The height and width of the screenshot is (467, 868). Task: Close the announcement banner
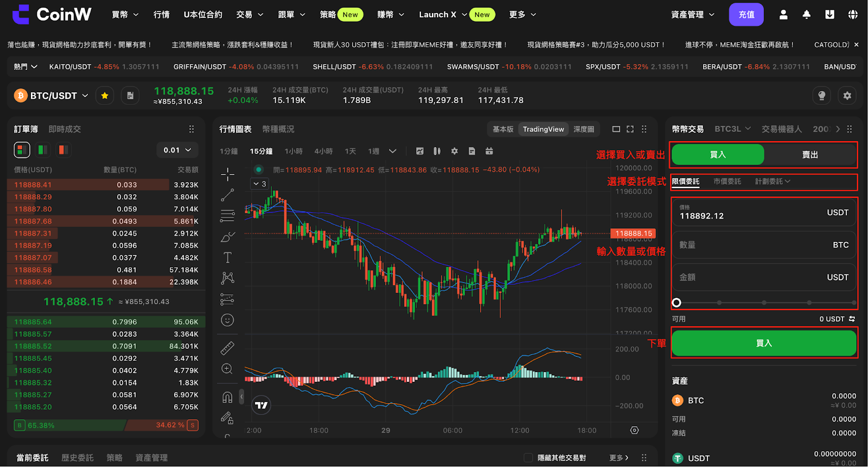click(x=856, y=44)
